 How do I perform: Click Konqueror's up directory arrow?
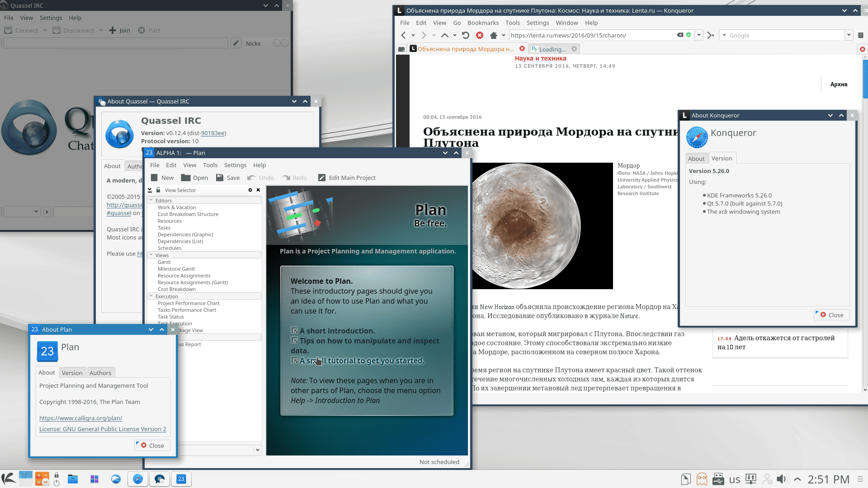(x=445, y=35)
